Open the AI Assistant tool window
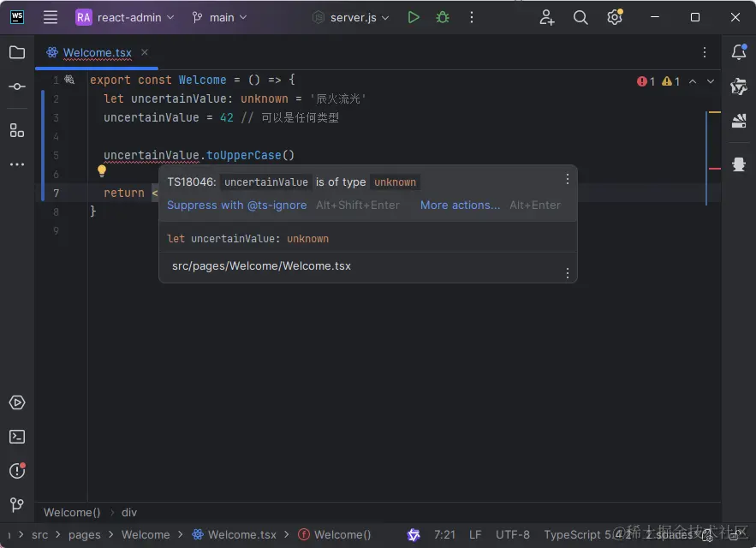This screenshot has height=548, width=756. (x=739, y=86)
